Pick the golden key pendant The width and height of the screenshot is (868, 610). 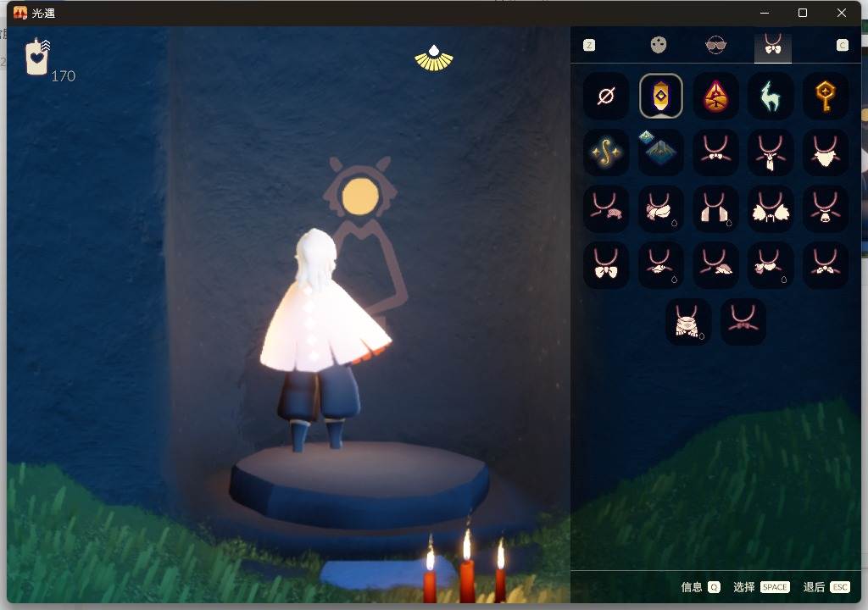pos(825,97)
